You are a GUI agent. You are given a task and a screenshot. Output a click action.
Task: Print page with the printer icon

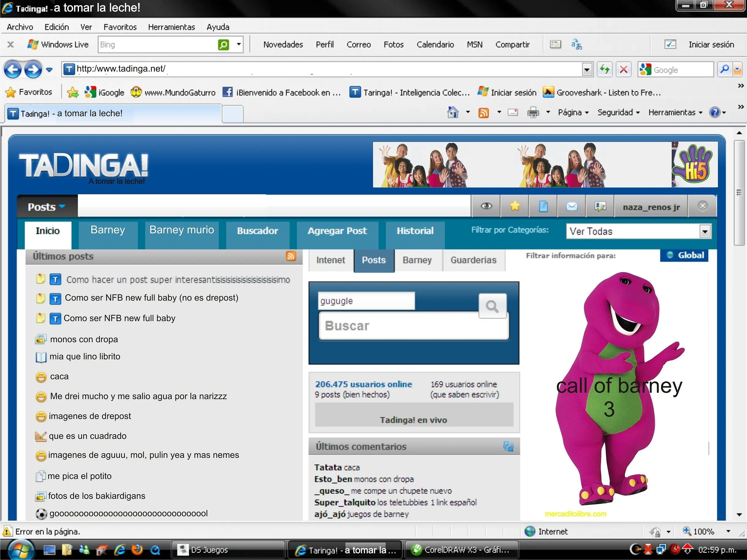tap(533, 113)
